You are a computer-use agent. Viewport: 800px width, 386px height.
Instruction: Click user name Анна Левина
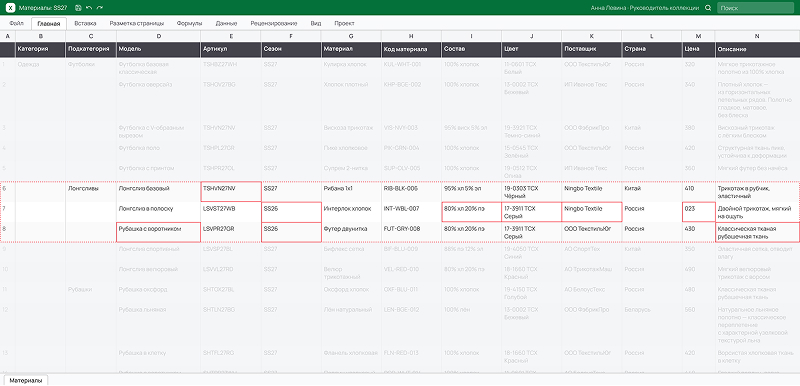pyautogui.click(x=608, y=8)
